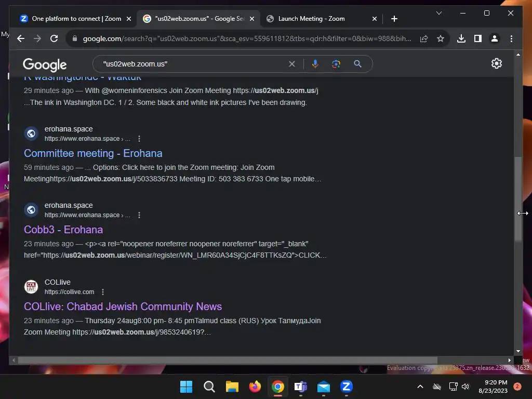
Task: Open Cobb3 - Erohana result
Action: [63, 230]
